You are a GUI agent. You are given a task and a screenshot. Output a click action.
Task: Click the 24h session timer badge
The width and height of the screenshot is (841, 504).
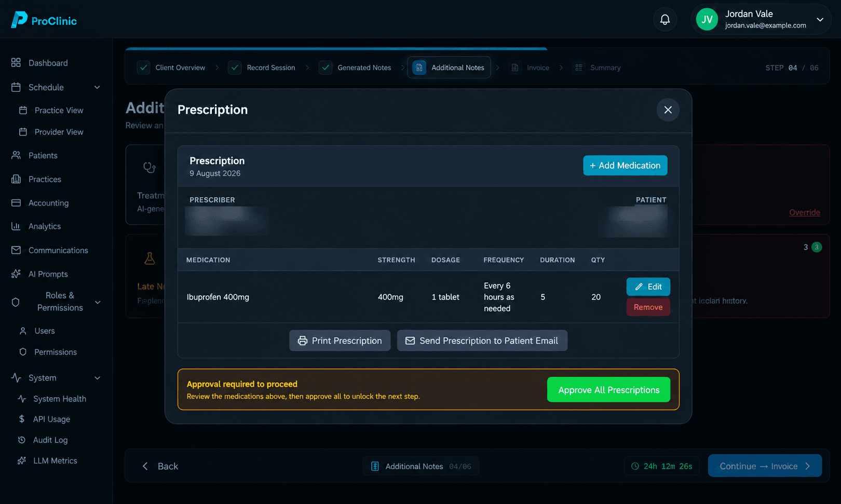[661, 466]
